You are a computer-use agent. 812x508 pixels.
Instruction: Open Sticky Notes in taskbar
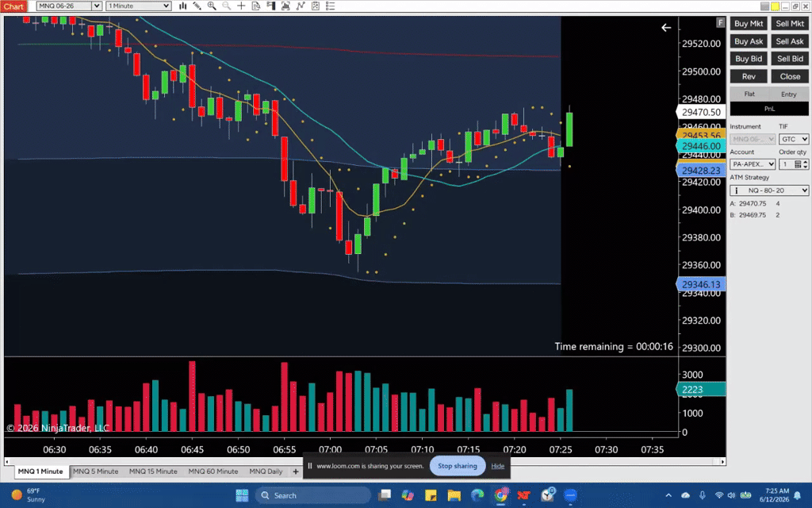431,495
